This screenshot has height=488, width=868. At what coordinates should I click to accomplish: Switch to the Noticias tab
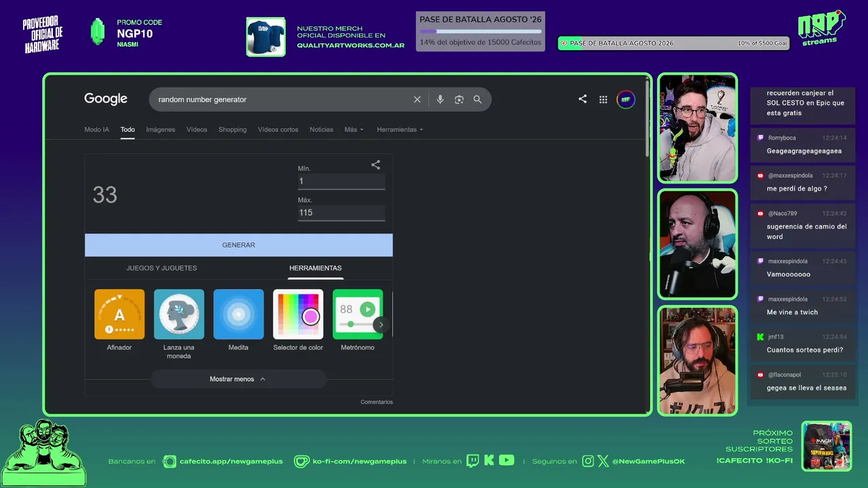321,129
